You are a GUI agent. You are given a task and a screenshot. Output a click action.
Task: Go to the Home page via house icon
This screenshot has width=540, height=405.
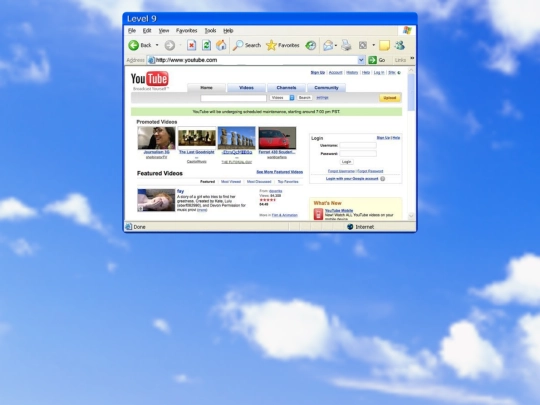(221, 45)
